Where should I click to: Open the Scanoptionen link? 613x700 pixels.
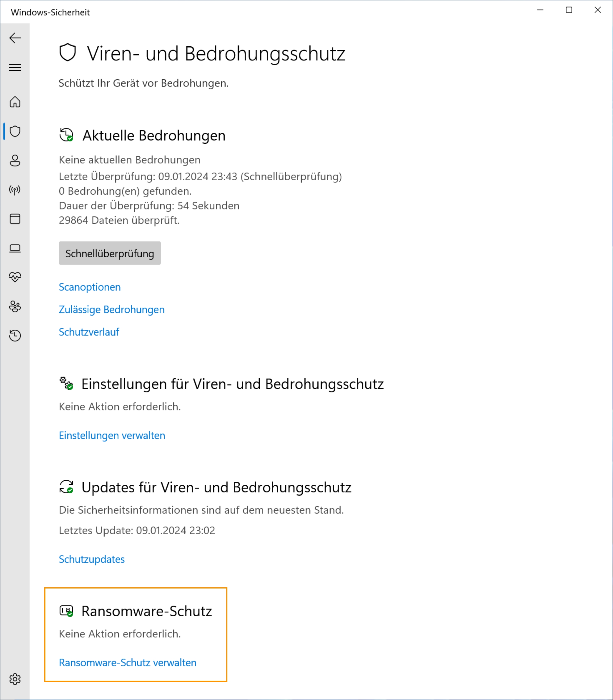89,287
